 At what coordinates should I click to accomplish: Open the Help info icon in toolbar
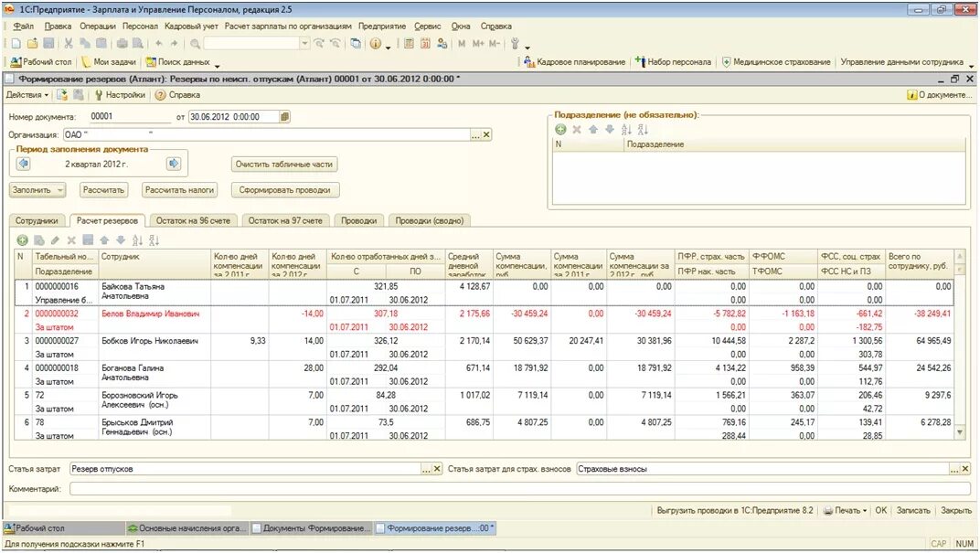pos(376,44)
